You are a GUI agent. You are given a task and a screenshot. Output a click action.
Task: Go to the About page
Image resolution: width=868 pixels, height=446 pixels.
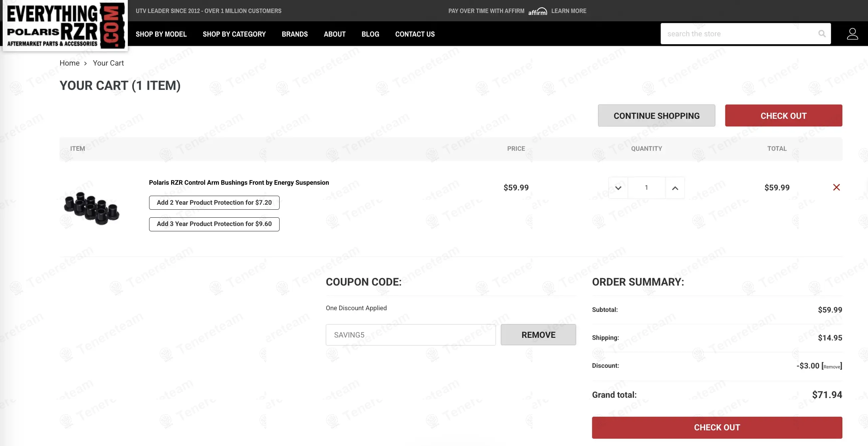click(334, 34)
